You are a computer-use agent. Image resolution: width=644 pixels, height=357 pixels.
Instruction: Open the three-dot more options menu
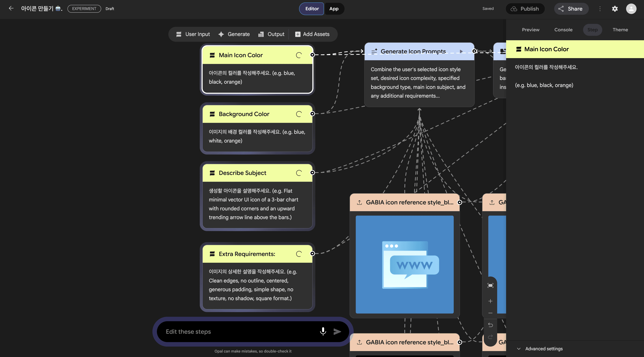click(x=600, y=9)
